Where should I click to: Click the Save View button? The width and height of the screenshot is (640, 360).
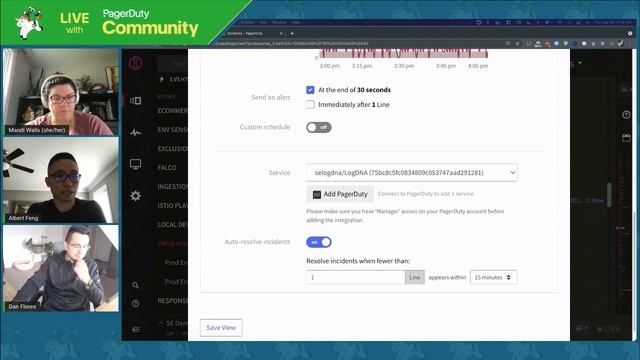click(x=221, y=328)
